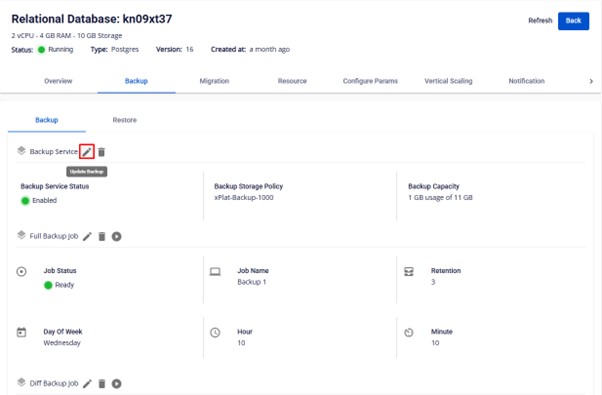
Task: Click the blue Back button
Action: (x=573, y=21)
